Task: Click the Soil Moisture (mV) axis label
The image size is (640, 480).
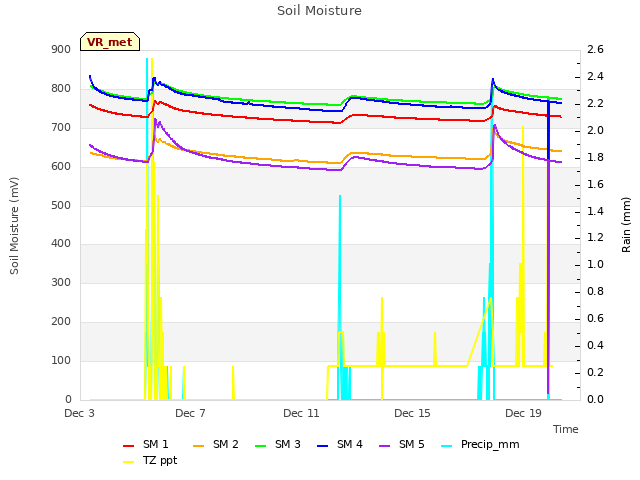Action: [x=14, y=226]
